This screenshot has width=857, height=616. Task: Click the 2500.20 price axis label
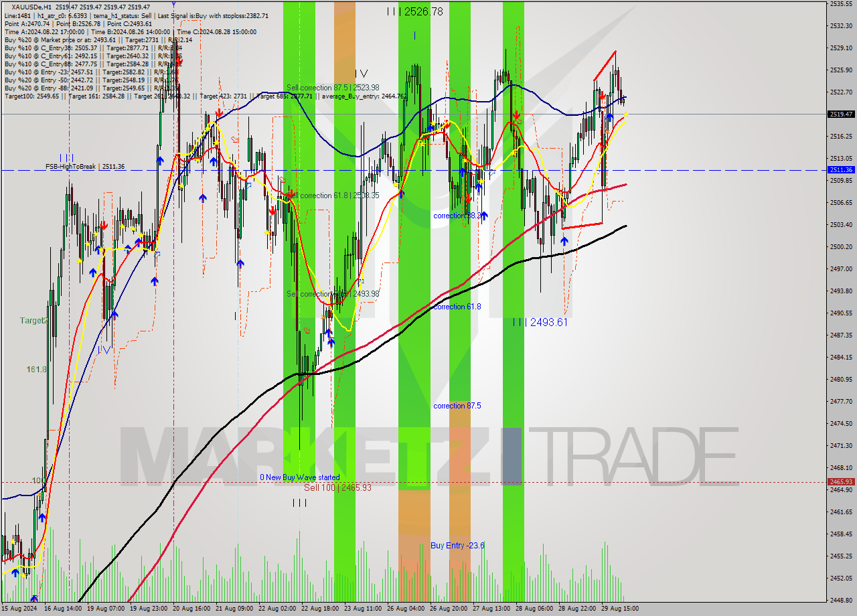coord(841,247)
